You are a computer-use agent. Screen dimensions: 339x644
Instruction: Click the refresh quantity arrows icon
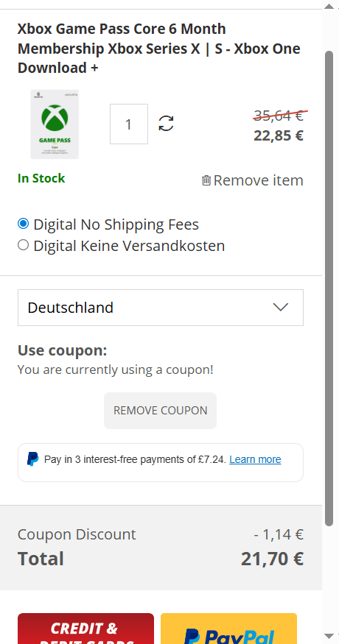(167, 123)
